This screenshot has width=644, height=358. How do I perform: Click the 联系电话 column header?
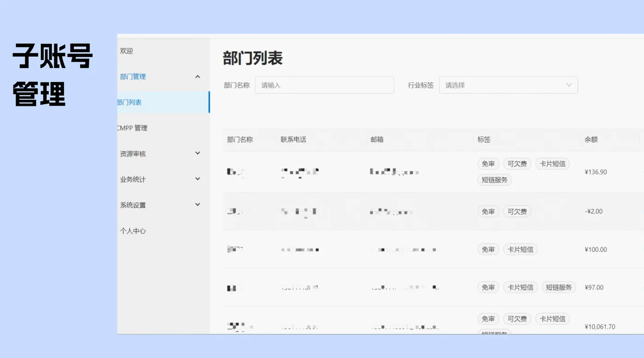(293, 139)
